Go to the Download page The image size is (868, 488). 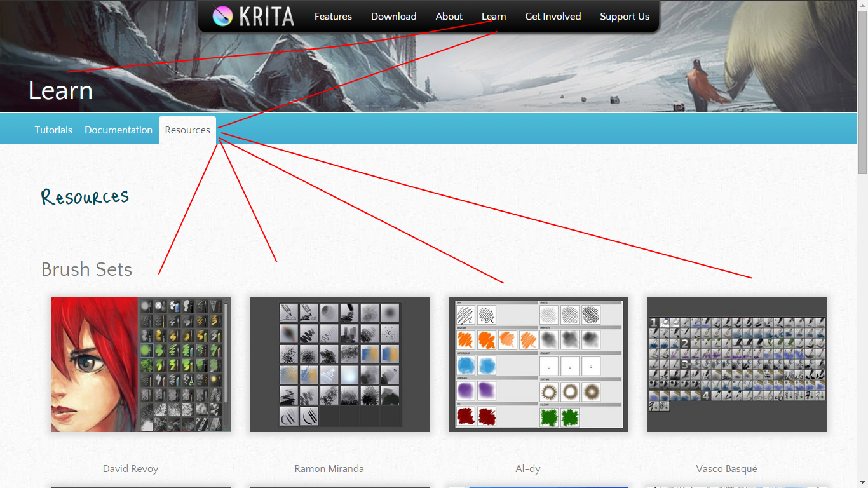tap(394, 17)
